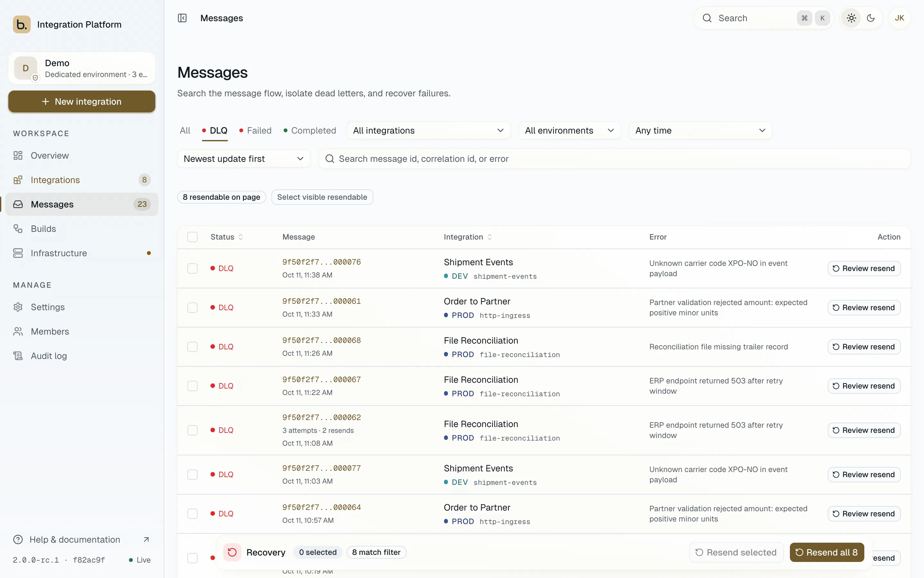Image resolution: width=924 pixels, height=578 pixels.
Task: Click the 8 match filter chip
Action: pyautogui.click(x=376, y=552)
